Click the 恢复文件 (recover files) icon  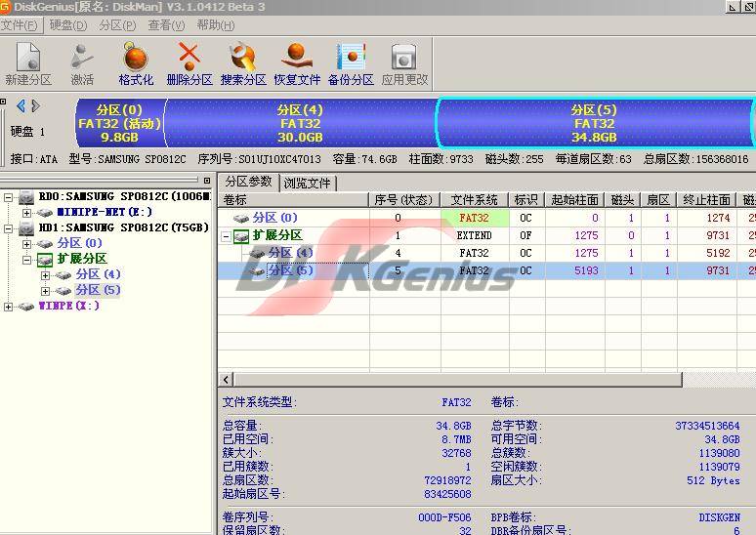click(297, 57)
